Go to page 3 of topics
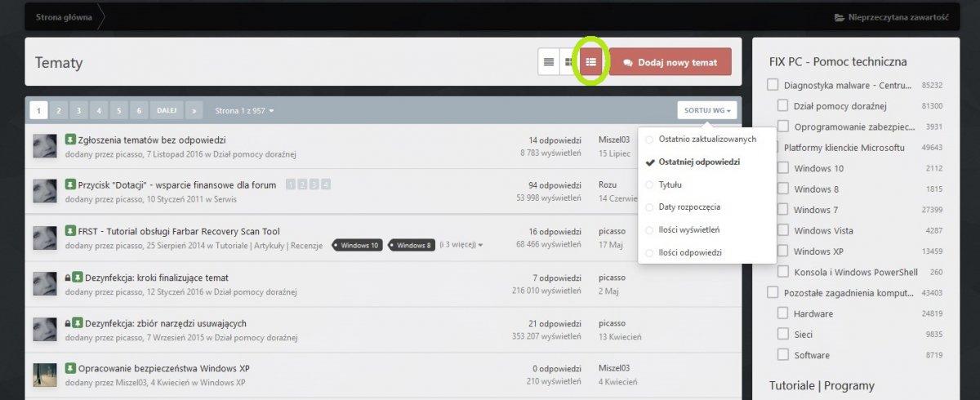The width and height of the screenshot is (980, 400). (x=78, y=110)
